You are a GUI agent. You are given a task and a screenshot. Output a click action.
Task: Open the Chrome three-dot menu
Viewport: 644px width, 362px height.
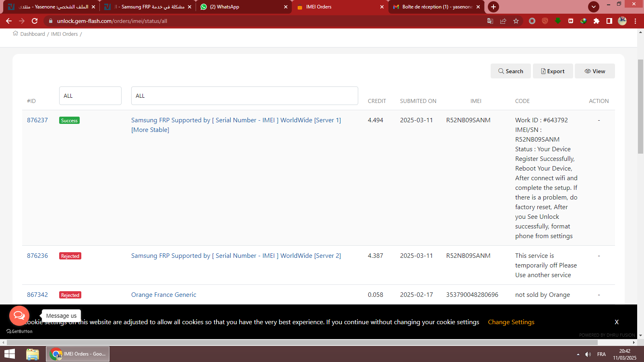[636, 21]
